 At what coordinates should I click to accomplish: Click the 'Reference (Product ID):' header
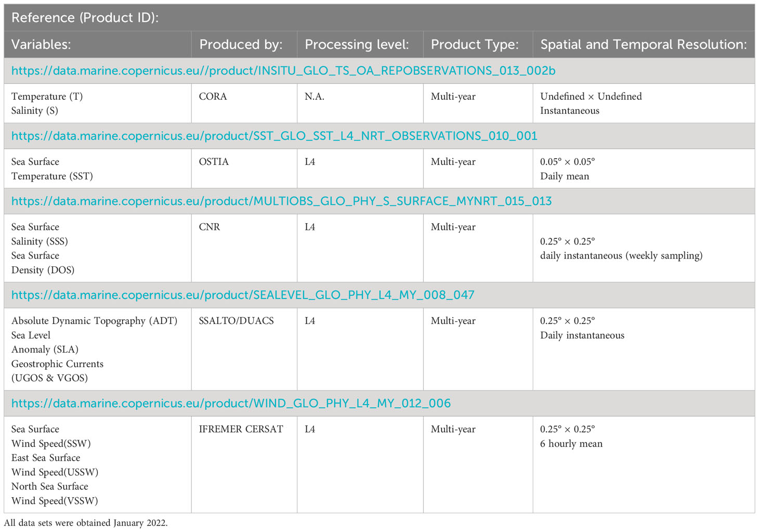click(x=85, y=18)
